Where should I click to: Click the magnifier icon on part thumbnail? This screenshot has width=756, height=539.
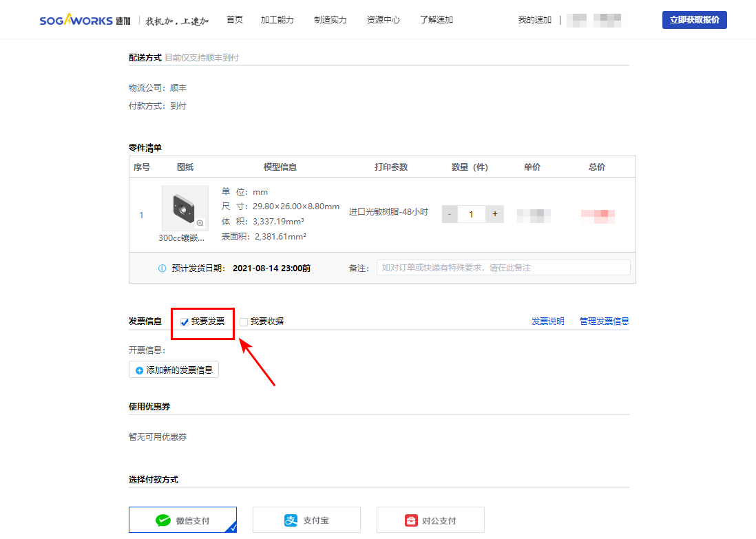coord(200,223)
